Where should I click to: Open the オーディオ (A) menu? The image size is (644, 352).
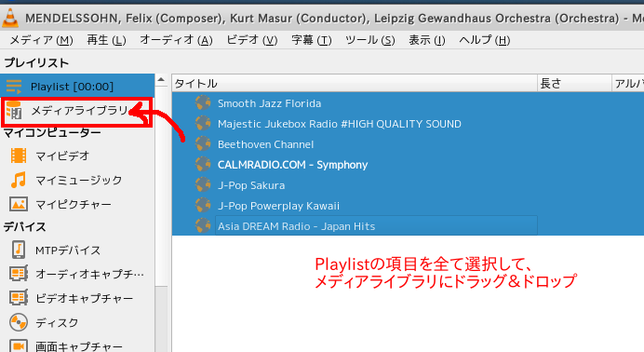(176, 40)
